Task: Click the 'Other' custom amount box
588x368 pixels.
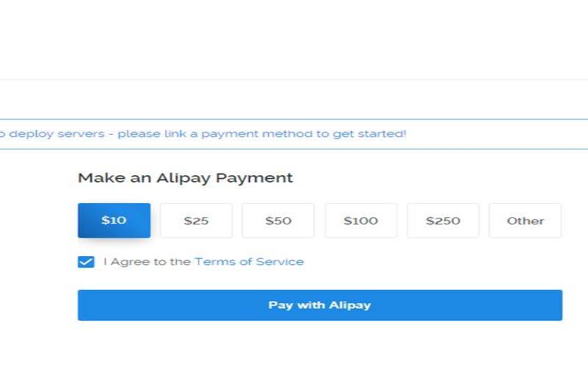Action: pyautogui.click(x=526, y=221)
